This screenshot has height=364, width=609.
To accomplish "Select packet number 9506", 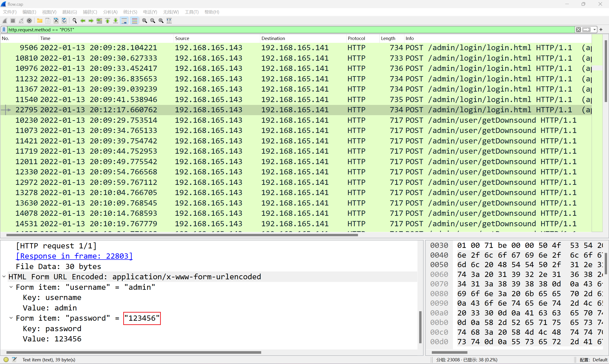I will 296,48.
